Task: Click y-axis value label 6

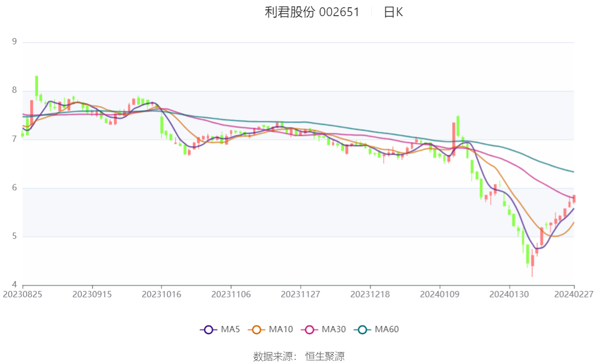Action: [x=15, y=187]
